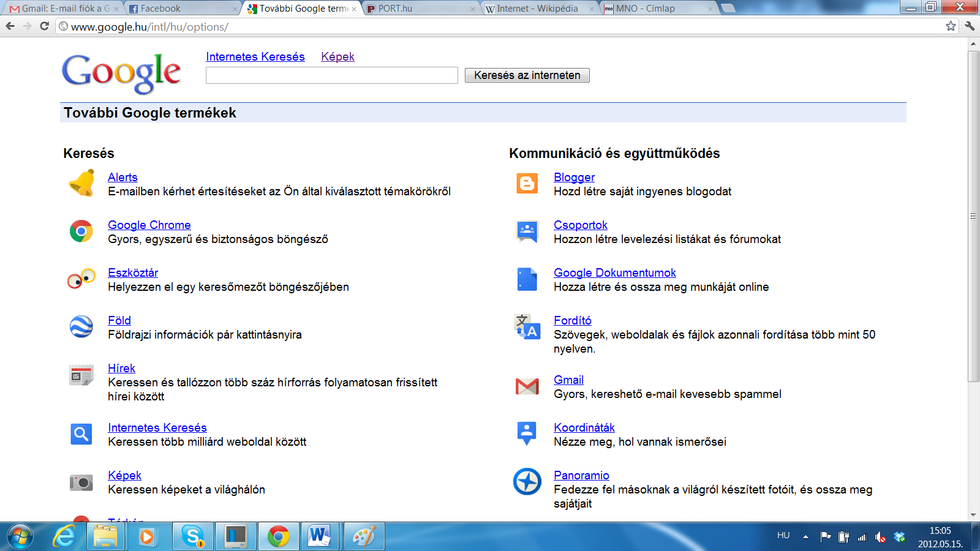This screenshot has width=980, height=551.
Task: Click the Windows Start button
Action: point(20,537)
